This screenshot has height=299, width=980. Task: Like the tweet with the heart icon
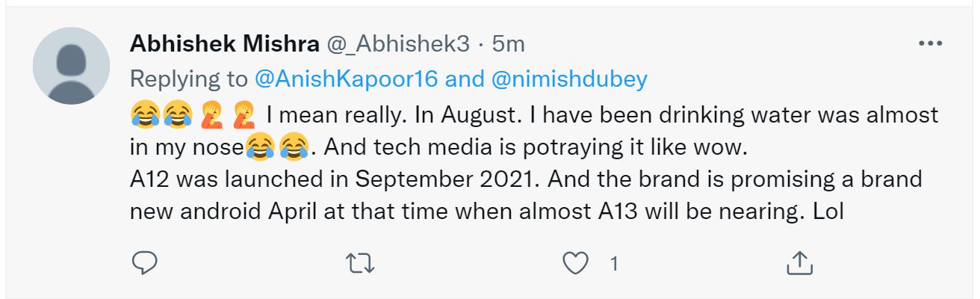pyautogui.click(x=576, y=262)
